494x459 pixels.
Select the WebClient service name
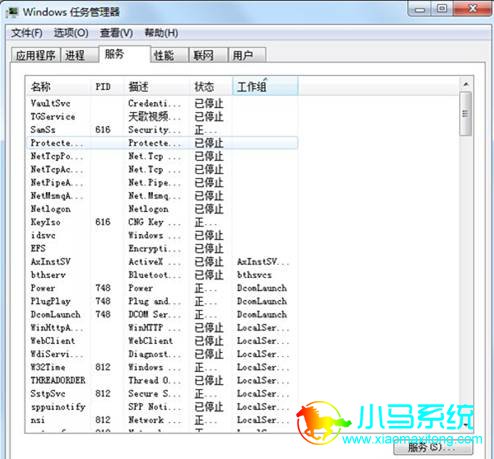53,341
